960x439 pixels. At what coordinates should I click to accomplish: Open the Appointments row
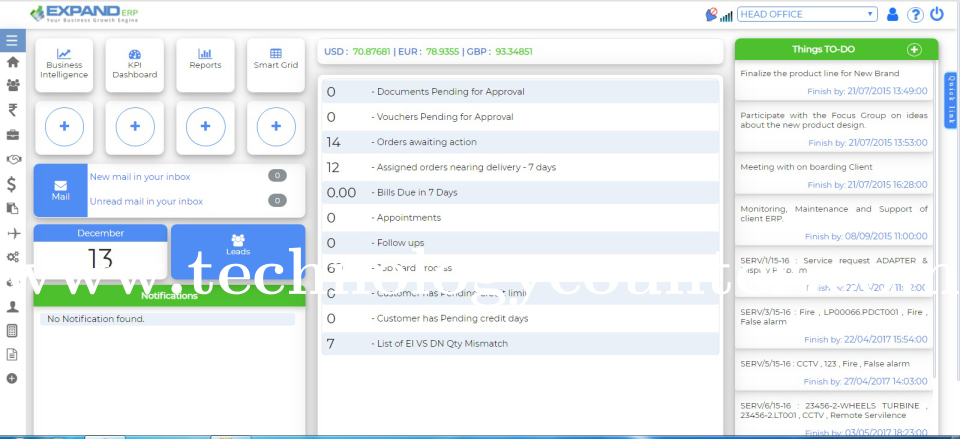(520, 217)
